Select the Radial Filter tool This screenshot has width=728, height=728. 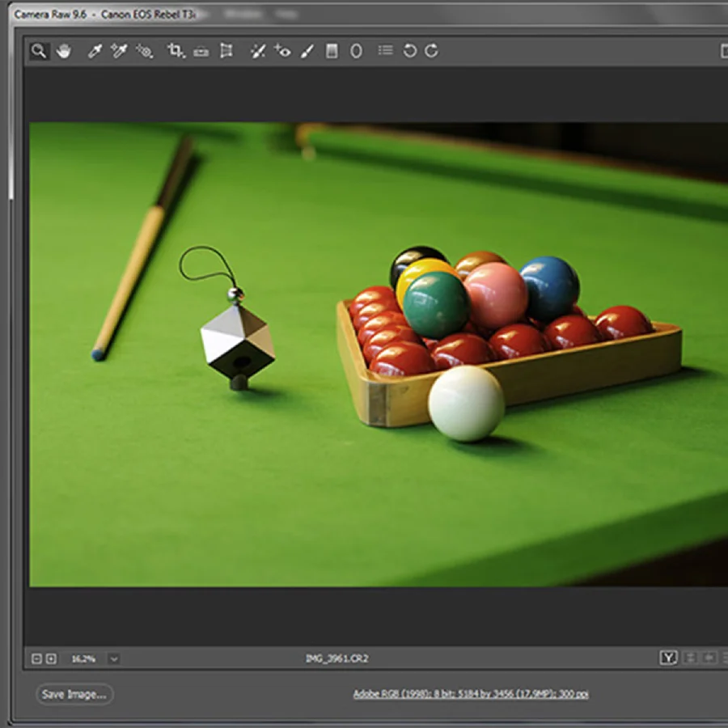click(x=356, y=51)
